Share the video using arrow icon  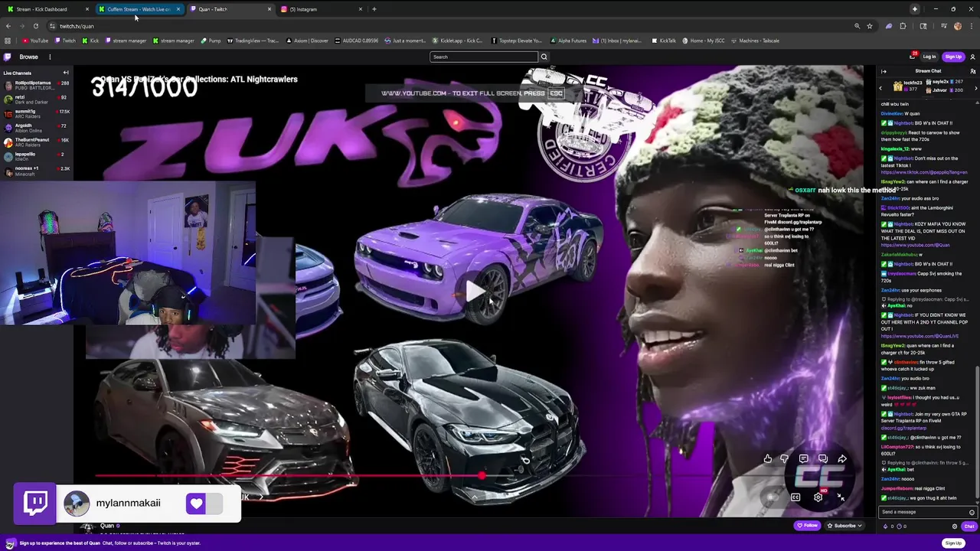[842, 459]
